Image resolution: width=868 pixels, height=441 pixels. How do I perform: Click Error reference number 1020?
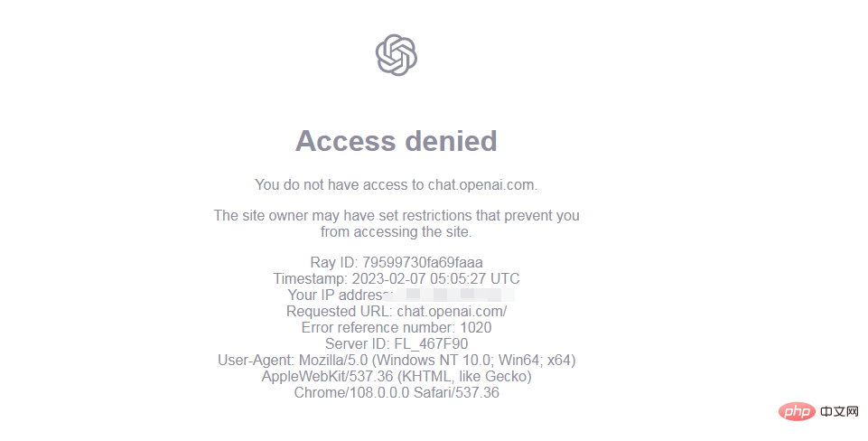(x=397, y=327)
